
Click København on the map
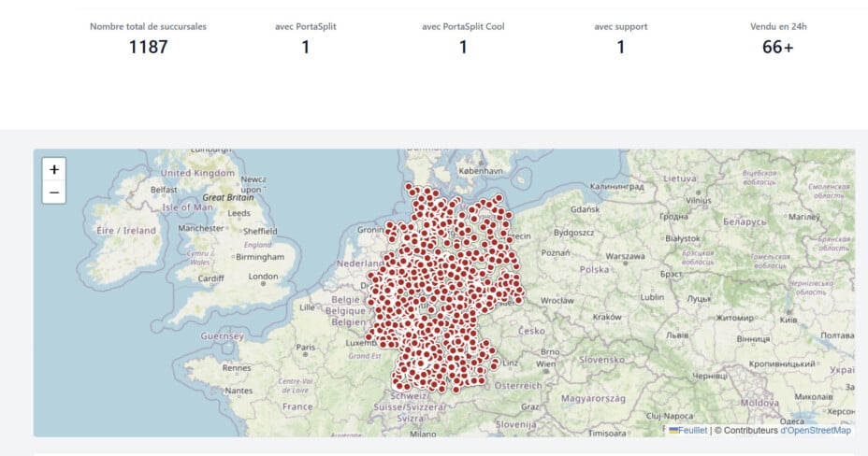481,171
